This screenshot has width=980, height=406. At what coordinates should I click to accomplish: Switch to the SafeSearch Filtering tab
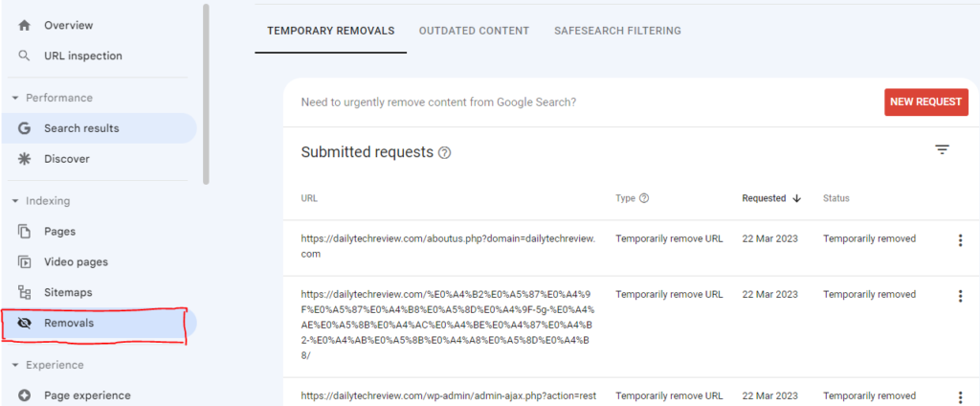(x=617, y=31)
